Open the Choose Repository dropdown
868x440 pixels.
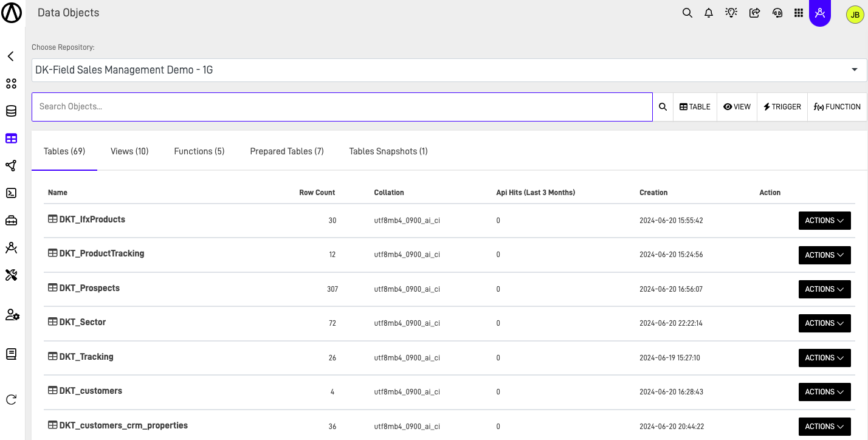point(449,70)
